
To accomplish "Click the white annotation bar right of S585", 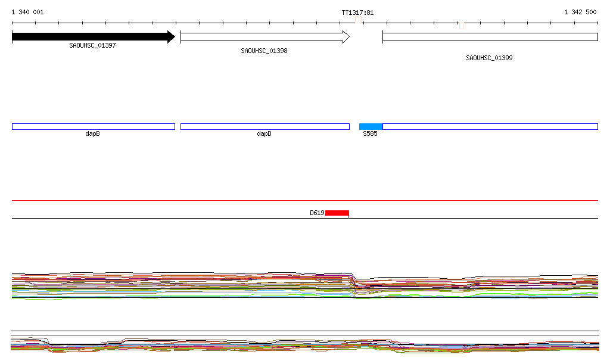I will [x=490, y=126].
